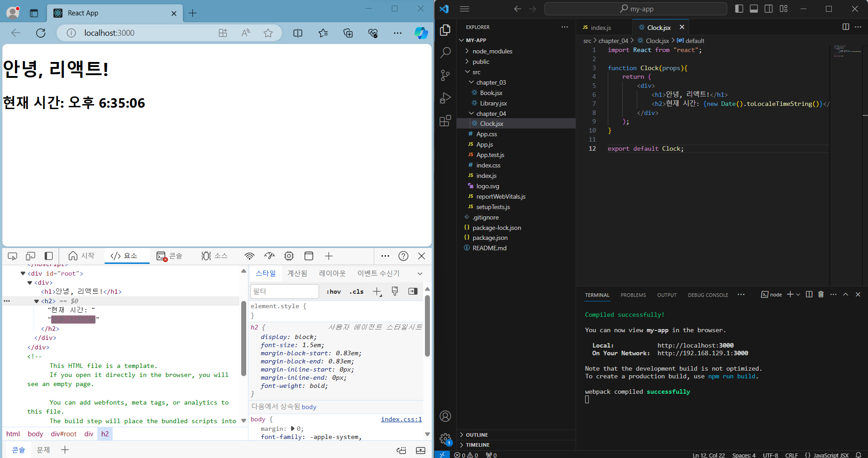The image size is (868, 458).
Task: Open Run and Debug view
Action: click(x=445, y=98)
